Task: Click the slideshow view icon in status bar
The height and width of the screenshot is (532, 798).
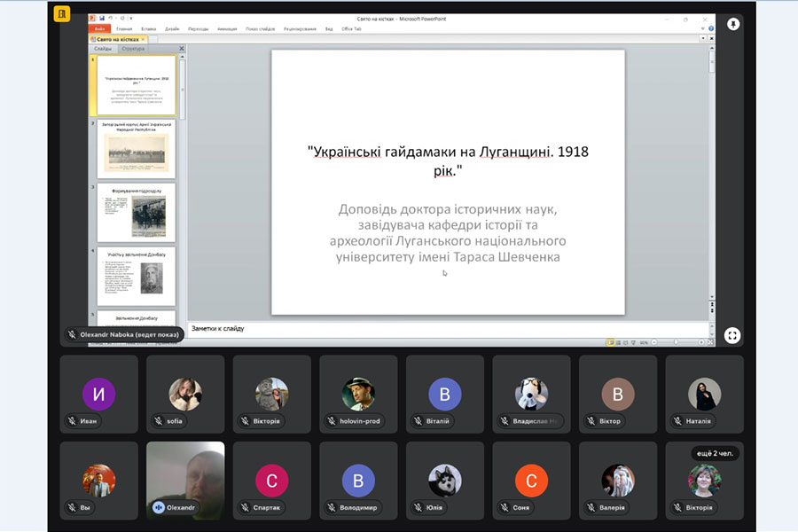Action: 632,342
